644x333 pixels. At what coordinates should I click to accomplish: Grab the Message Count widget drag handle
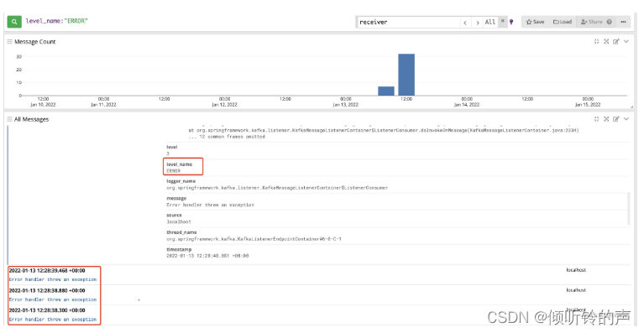pos(9,42)
